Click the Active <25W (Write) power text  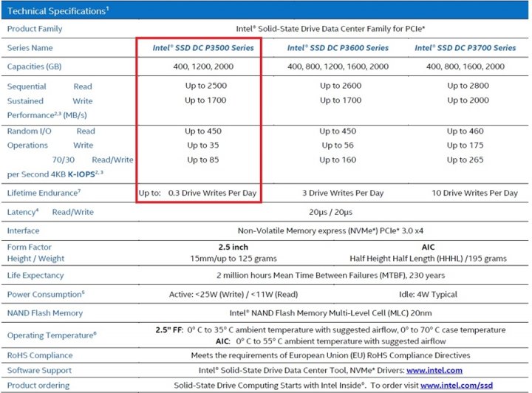click(233, 294)
